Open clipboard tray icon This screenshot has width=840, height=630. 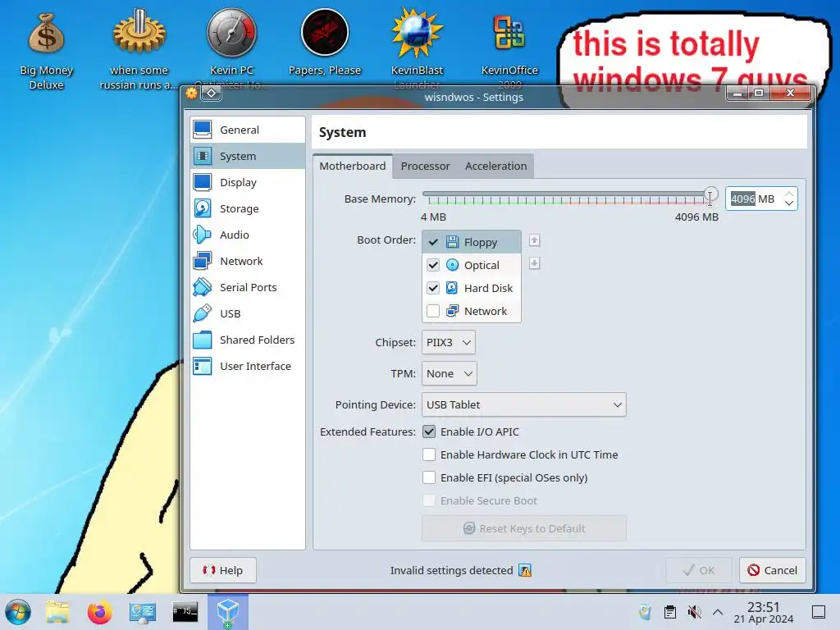tap(669, 612)
